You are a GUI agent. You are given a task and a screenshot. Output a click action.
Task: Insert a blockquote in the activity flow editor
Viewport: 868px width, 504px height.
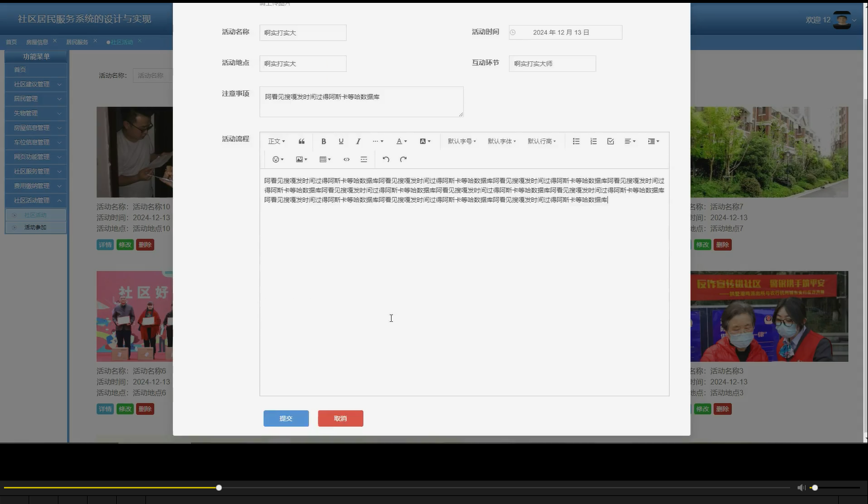pyautogui.click(x=302, y=141)
